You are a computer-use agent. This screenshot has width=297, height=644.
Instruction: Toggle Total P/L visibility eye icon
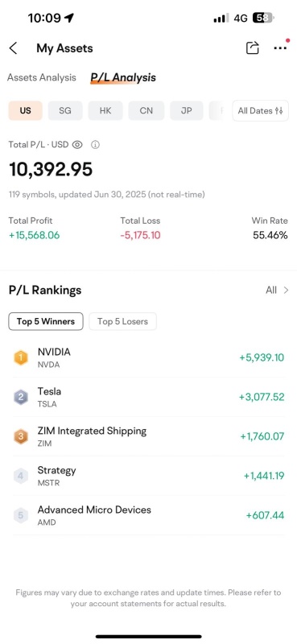pyautogui.click(x=77, y=145)
